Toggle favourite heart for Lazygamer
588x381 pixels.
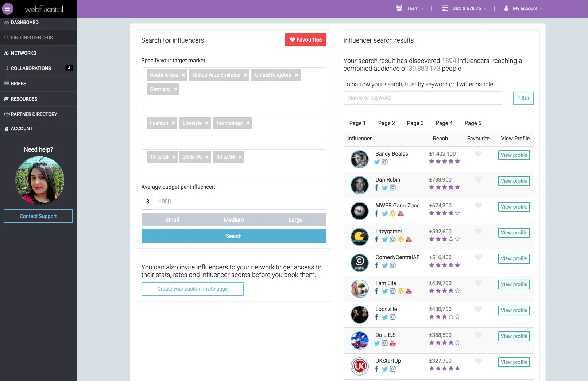pyautogui.click(x=478, y=232)
